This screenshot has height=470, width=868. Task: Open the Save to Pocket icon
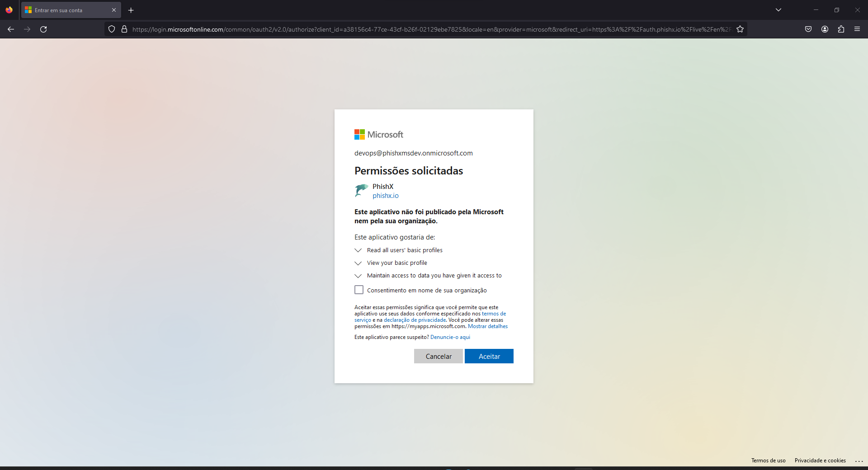coord(808,29)
